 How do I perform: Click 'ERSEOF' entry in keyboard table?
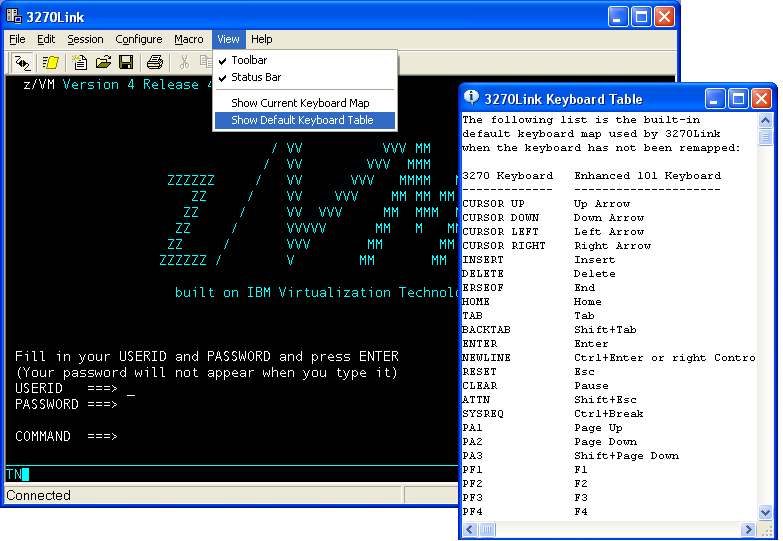(483, 288)
